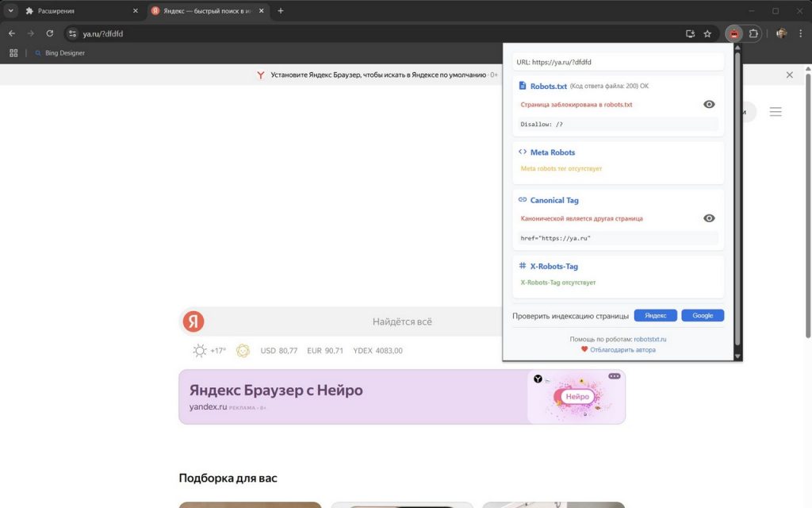The width and height of the screenshot is (812, 508).
Task: Click the Подборка для вас heading
Action: (228, 478)
